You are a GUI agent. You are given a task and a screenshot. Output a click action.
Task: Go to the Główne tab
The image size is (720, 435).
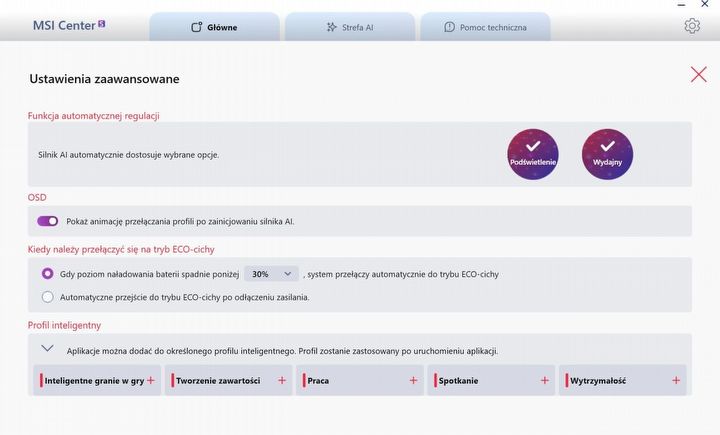(214, 27)
